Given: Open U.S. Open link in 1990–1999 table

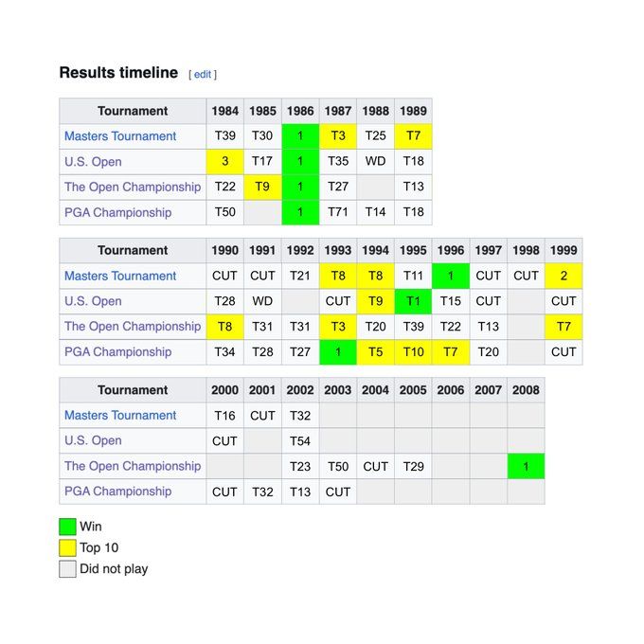Looking at the screenshot, I should tap(93, 301).
